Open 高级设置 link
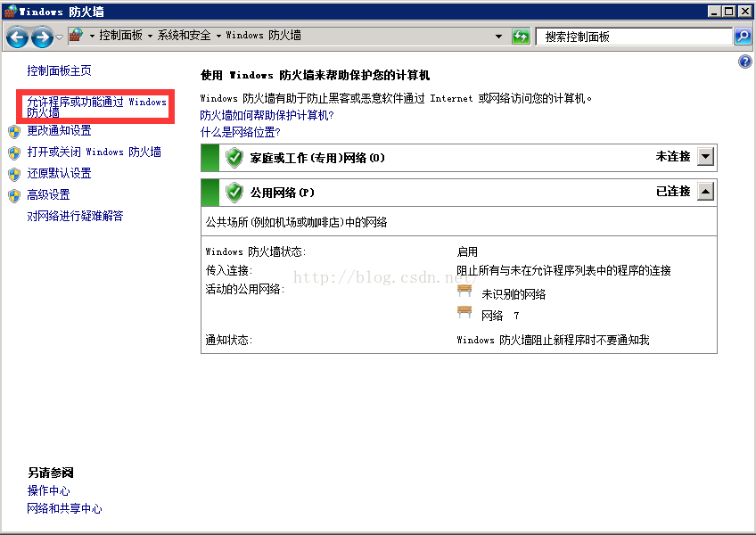Image resolution: width=756 pixels, height=535 pixels. click(x=48, y=195)
